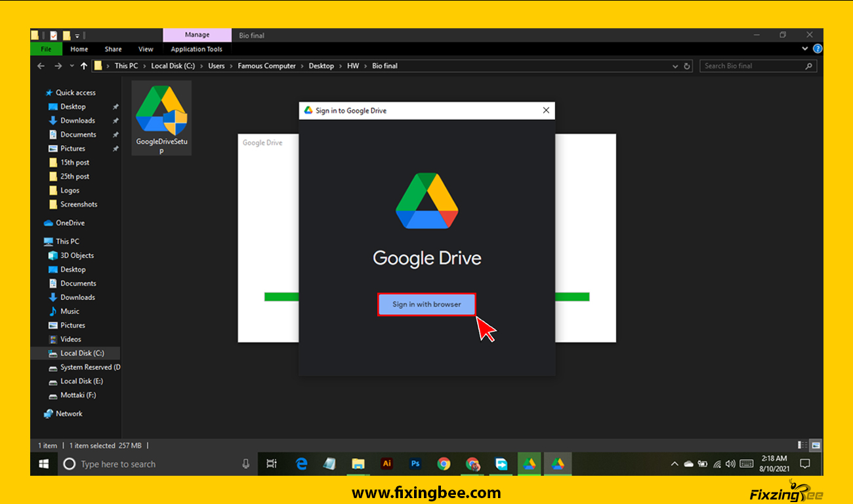The image size is (853, 504).
Task: Show hidden system tray icons
Action: 674,464
